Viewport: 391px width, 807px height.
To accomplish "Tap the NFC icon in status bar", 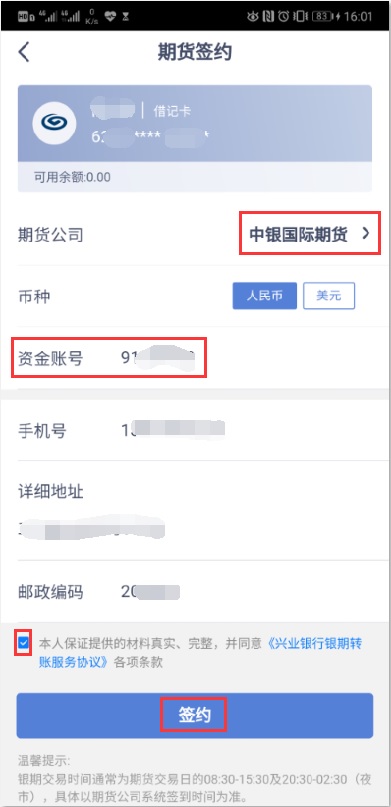I will (268, 16).
